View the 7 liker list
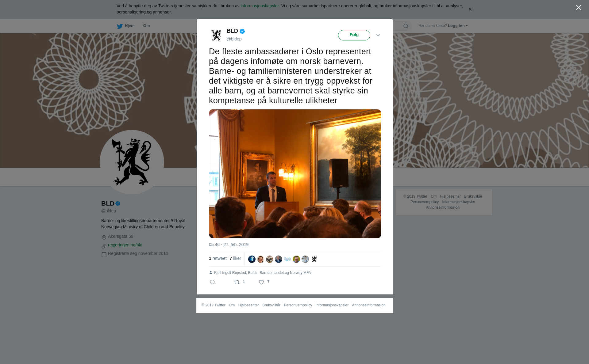 (x=235, y=258)
